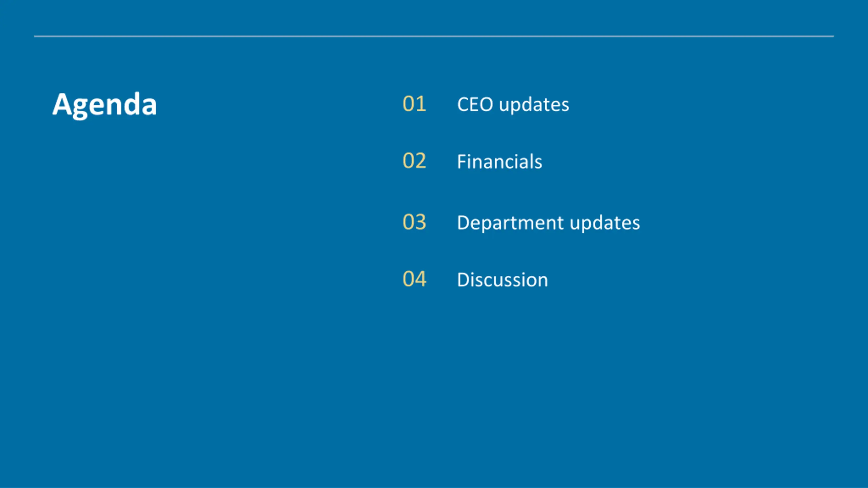Click the Department updates agenda item
This screenshot has width=868, height=488.
pos(548,223)
